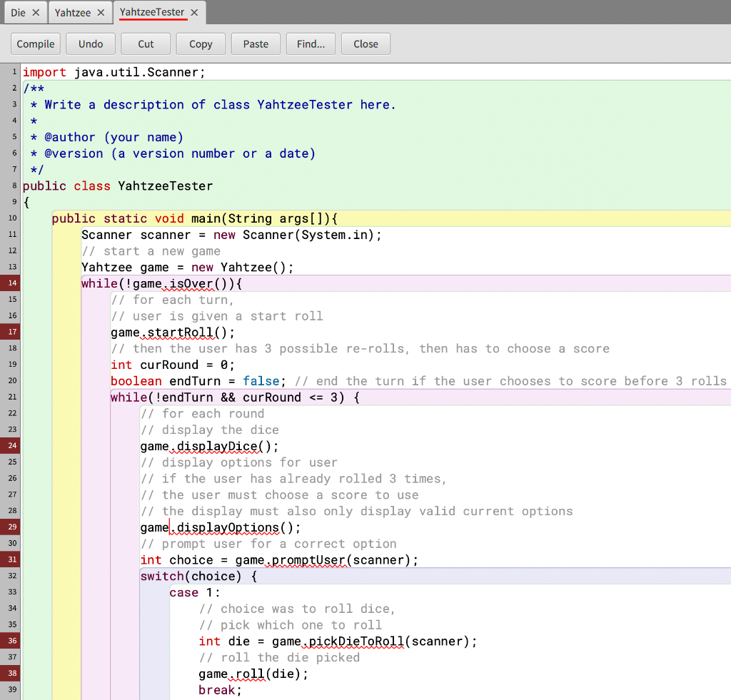Toggle a breakpoint on line 10 margin

click(11, 218)
